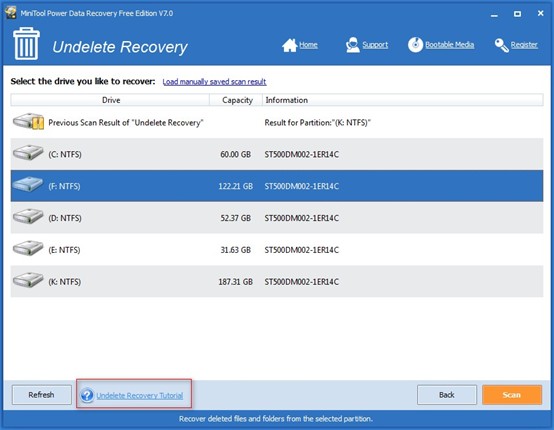
Task: Load manually saved scan result
Action: coord(214,82)
